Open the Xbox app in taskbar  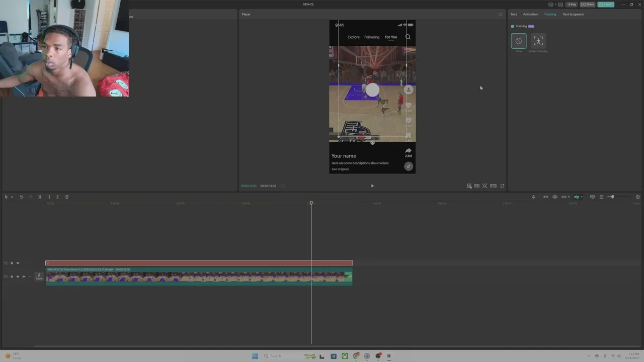(345, 356)
